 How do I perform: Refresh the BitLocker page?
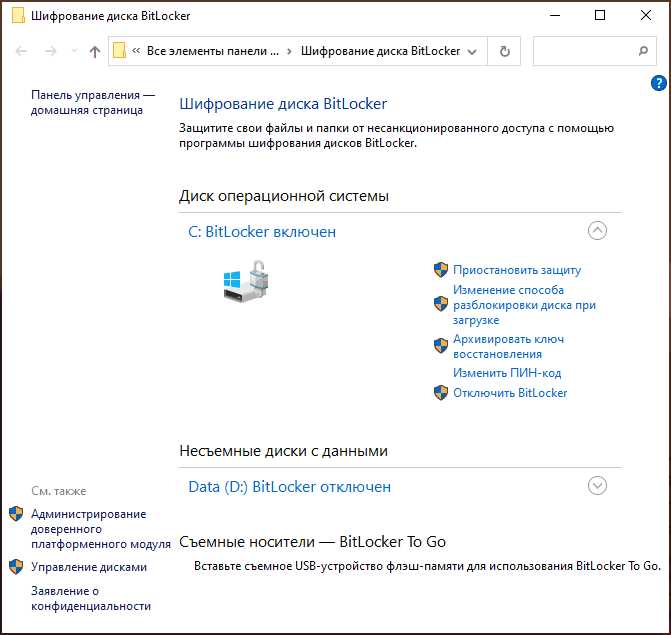[505, 51]
